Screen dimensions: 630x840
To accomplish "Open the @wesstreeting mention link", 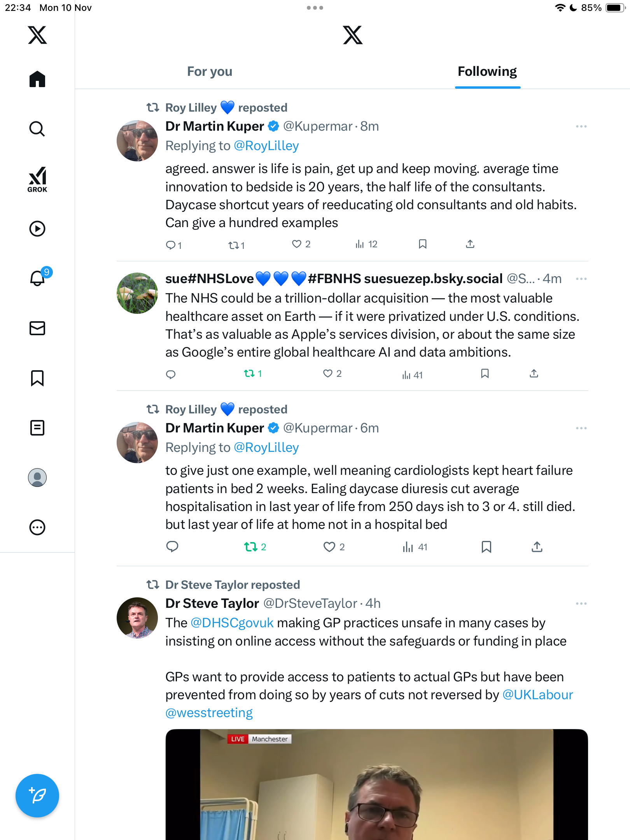I will [x=209, y=713].
